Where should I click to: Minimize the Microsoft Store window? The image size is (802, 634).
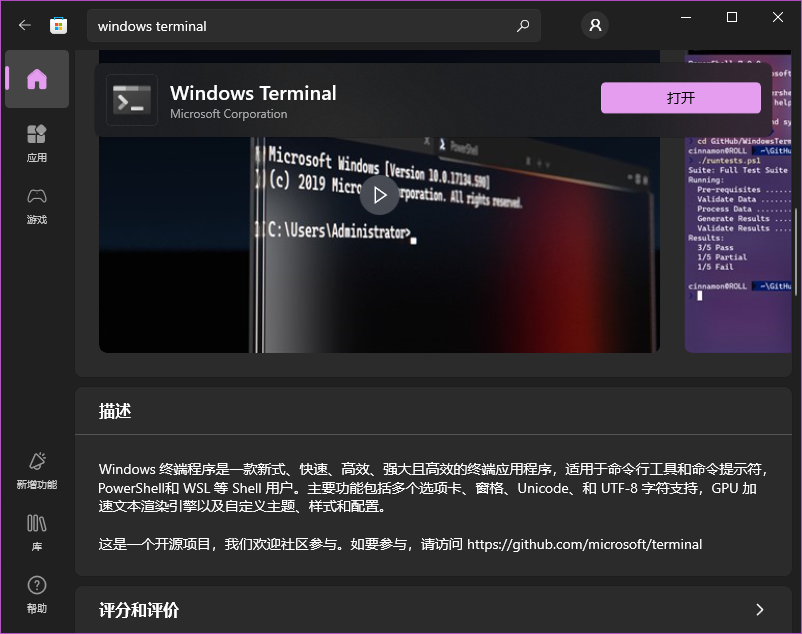point(686,17)
